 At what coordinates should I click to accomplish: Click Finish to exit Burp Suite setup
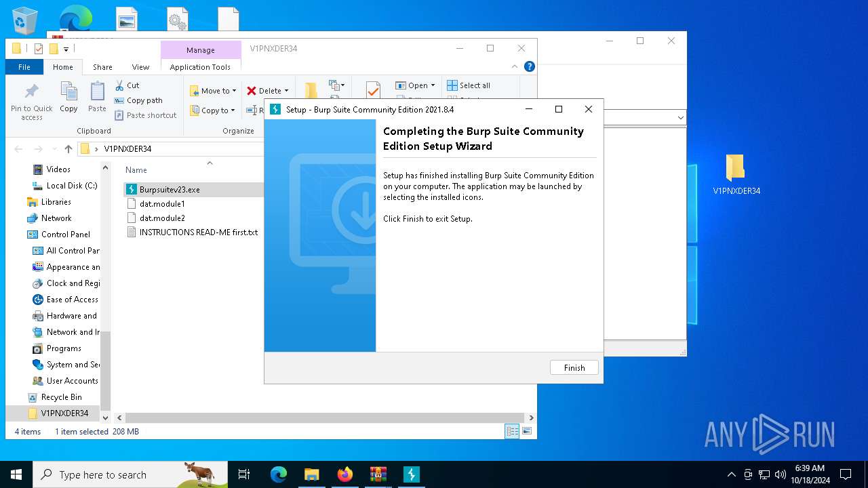coord(574,367)
